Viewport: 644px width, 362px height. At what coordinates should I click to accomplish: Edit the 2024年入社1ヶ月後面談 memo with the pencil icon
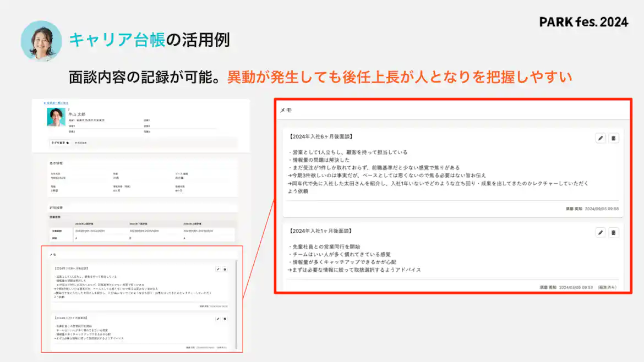[x=600, y=232]
